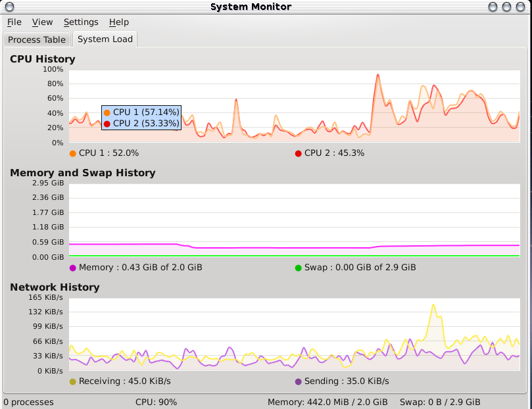
Task: Click the CPU 1 (57.14%) tooltip entry
Action: (x=145, y=112)
